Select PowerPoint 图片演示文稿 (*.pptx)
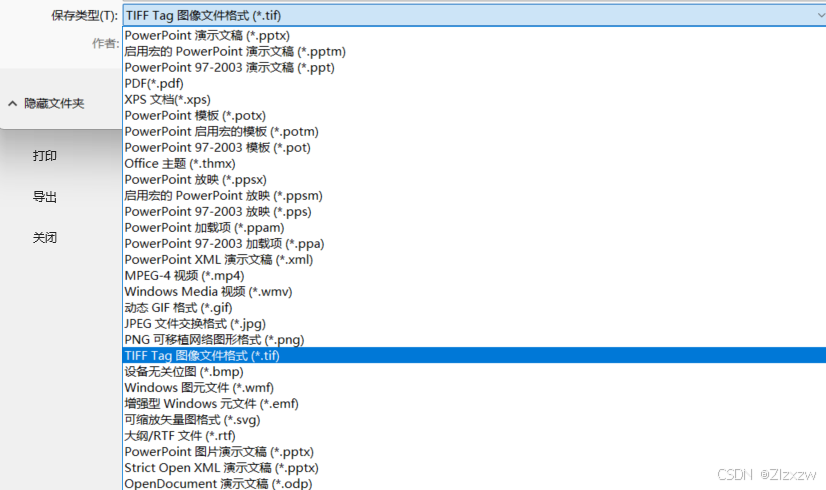The width and height of the screenshot is (826, 490). (474, 452)
